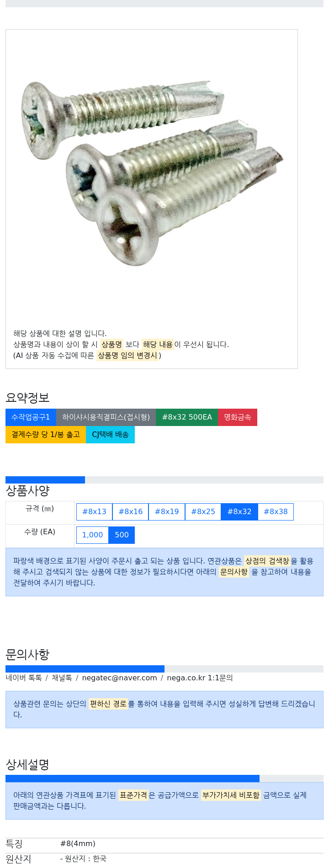
Task: Click the 명화금속 red tag
Action: (238, 417)
